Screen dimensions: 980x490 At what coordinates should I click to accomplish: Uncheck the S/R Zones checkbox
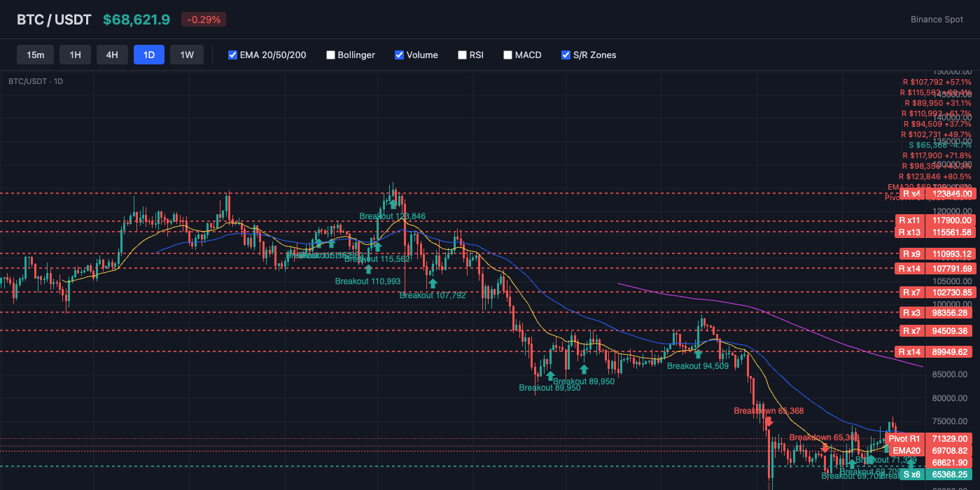564,55
